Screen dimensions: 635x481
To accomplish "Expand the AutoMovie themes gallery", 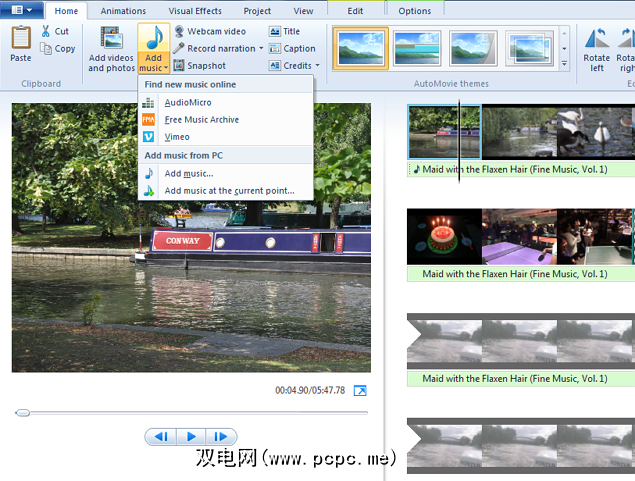I will point(563,63).
